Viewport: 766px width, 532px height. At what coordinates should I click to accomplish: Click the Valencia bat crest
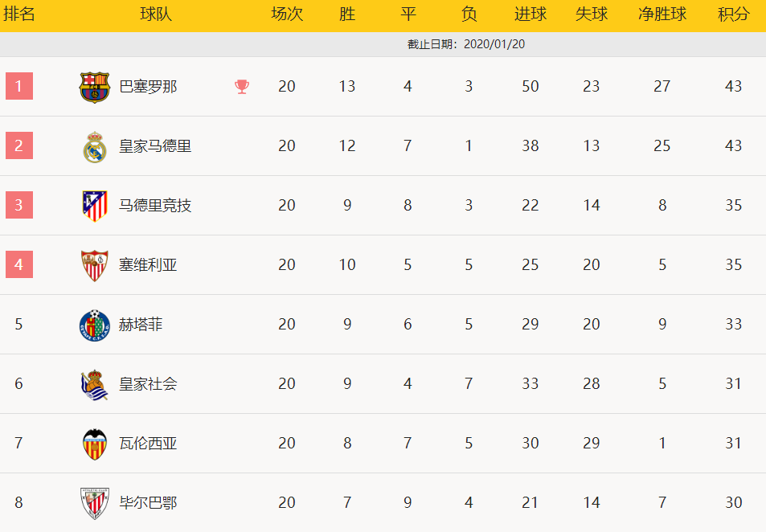click(x=94, y=444)
